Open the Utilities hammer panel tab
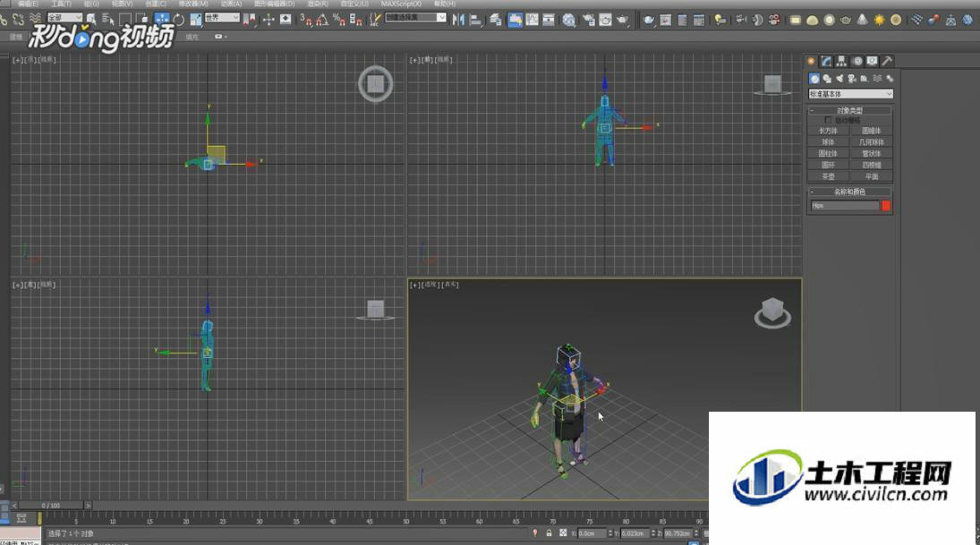980x545 pixels. point(887,61)
